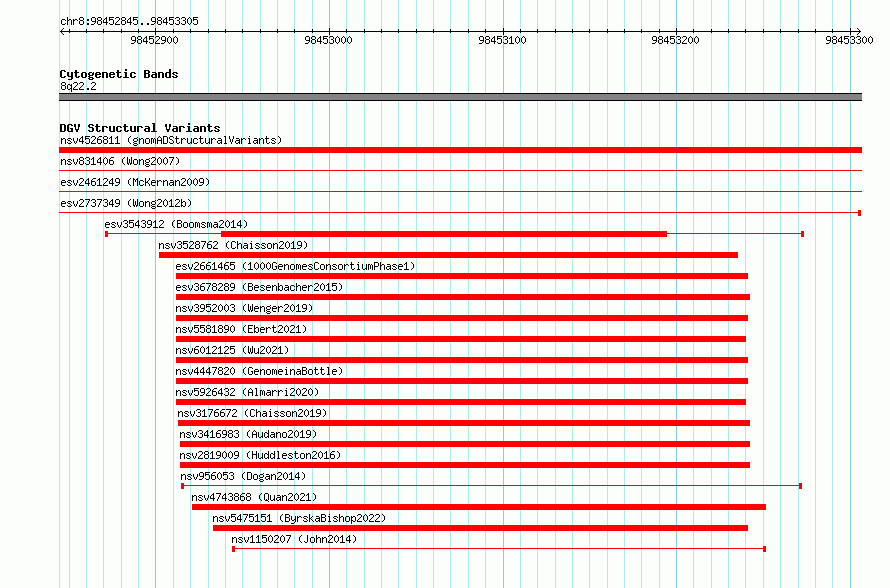Click the left arrow end of the ruler
The width and height of the screenshot is (890, 588).
62,31
